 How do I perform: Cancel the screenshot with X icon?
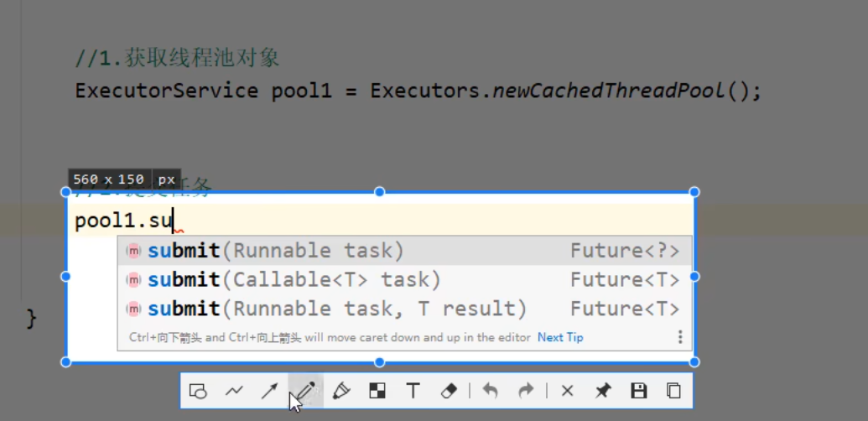click(567, 391)
